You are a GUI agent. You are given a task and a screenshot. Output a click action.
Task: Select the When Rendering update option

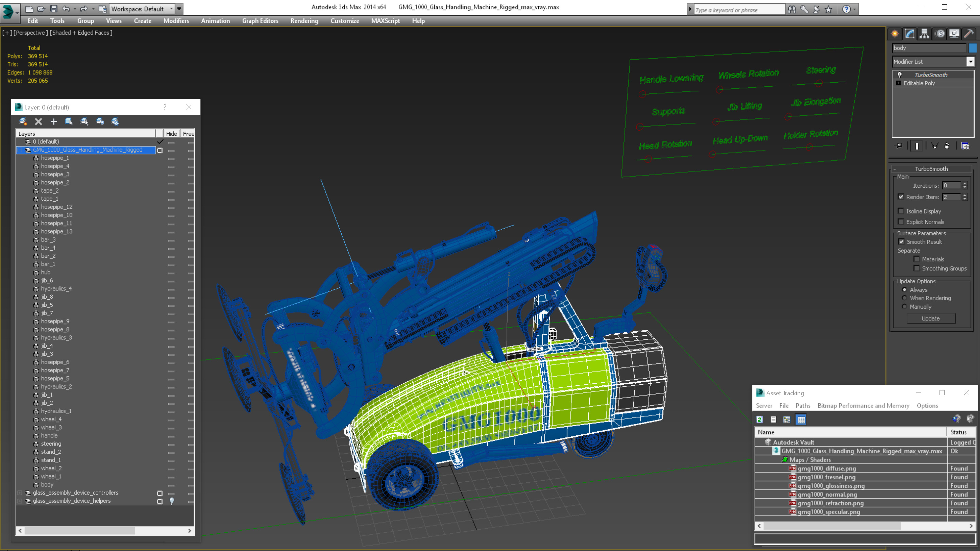tap(905, 298)
